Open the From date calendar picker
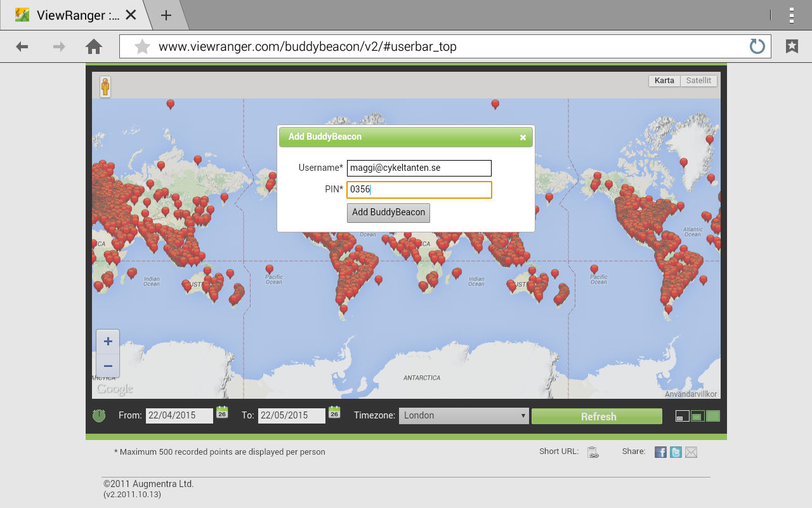This screenshot has width=812, height=508. [222, 412]
